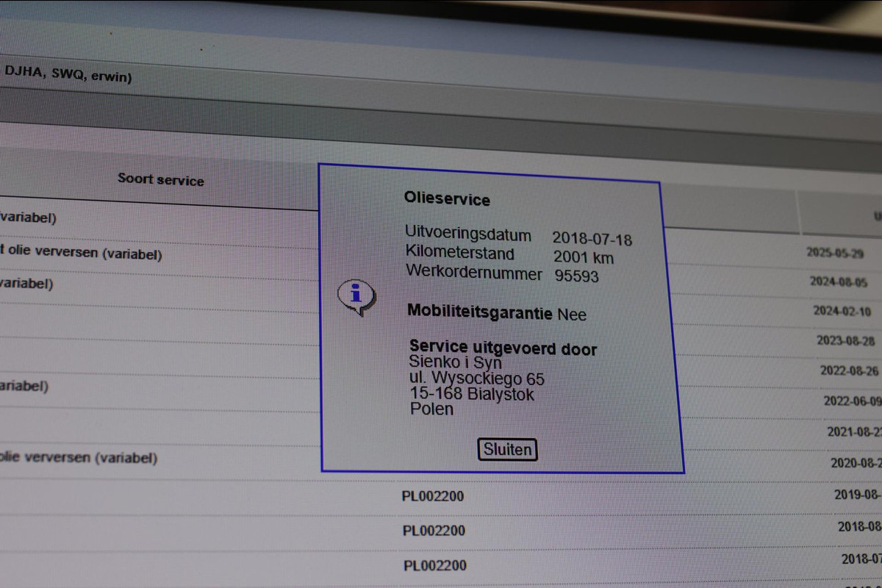Sort by the Soort service column header
This screenshot has height=588, width=882.
pyautogui.click(x=160, y=179)
